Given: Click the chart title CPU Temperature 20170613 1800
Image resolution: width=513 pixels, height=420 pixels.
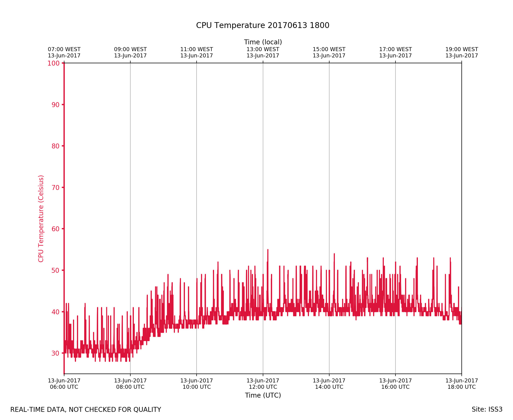Looking at the screenshot, I should point(263,25).
